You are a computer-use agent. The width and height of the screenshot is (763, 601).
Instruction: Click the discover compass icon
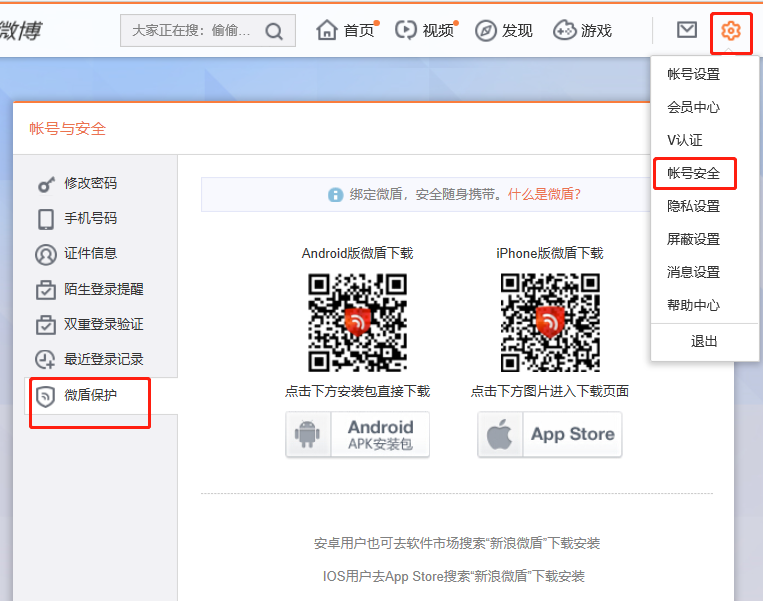pos(485,31)
